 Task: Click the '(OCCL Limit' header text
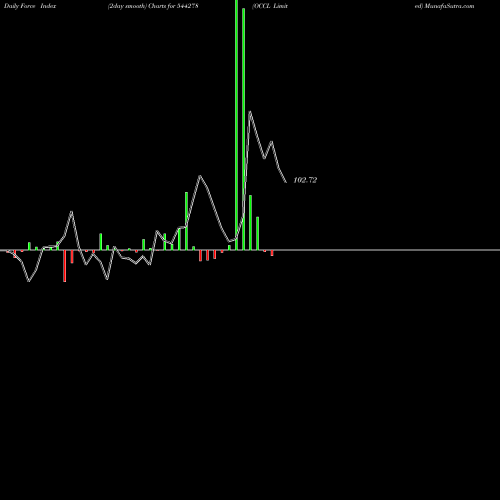tap(270, 6)
